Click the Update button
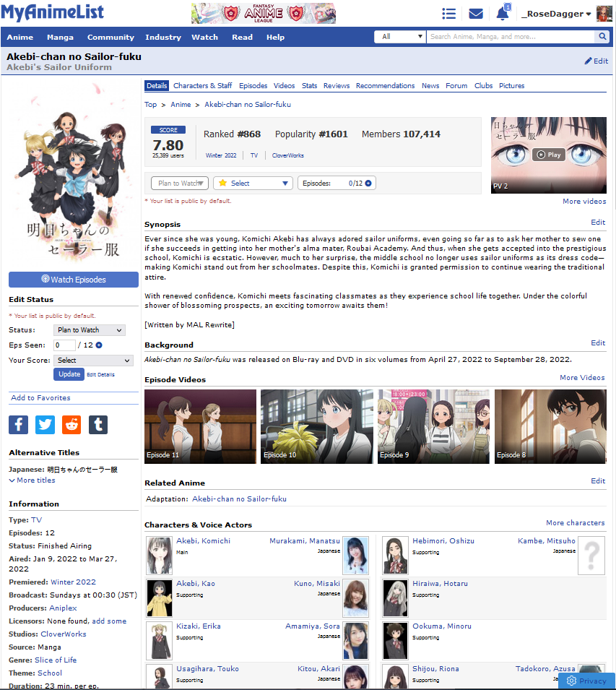 click(x=69, y=374)
